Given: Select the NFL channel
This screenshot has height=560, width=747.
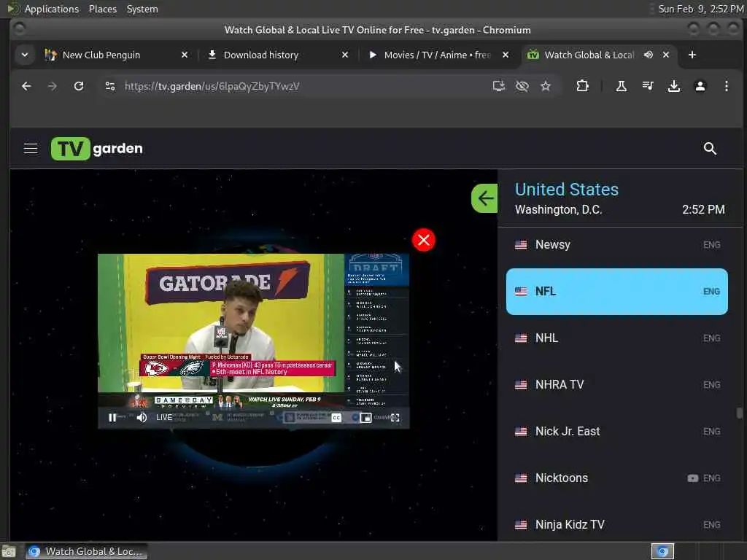Looking at the screenshot, I should [x=617, y=292].
